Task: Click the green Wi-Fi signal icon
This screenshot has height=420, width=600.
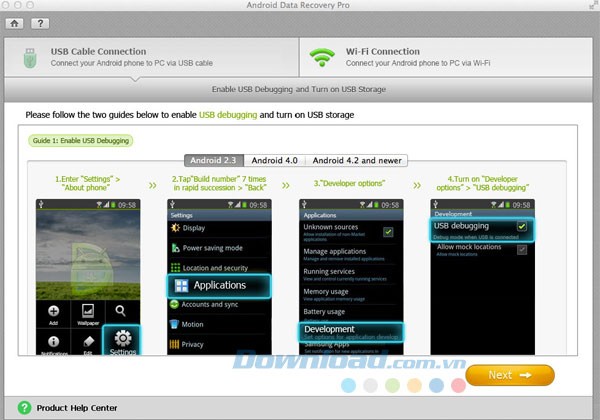Action: (321, 57)
